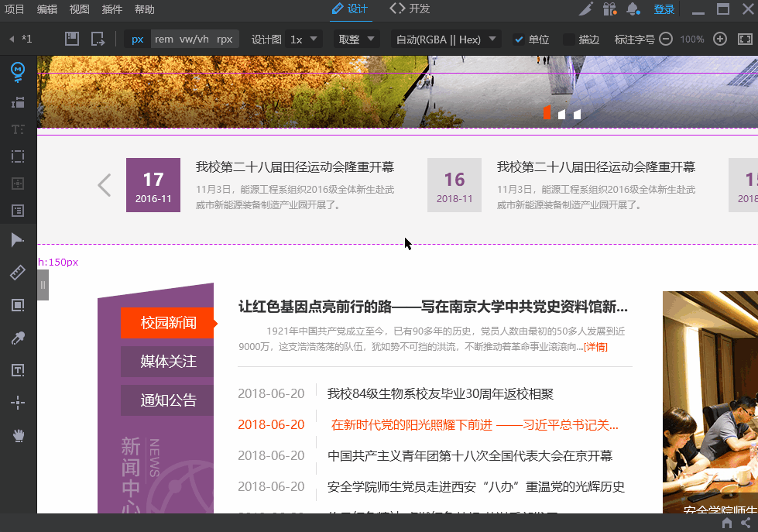
Task: Select the hand pan tool
Action: (x=17, y=434)
